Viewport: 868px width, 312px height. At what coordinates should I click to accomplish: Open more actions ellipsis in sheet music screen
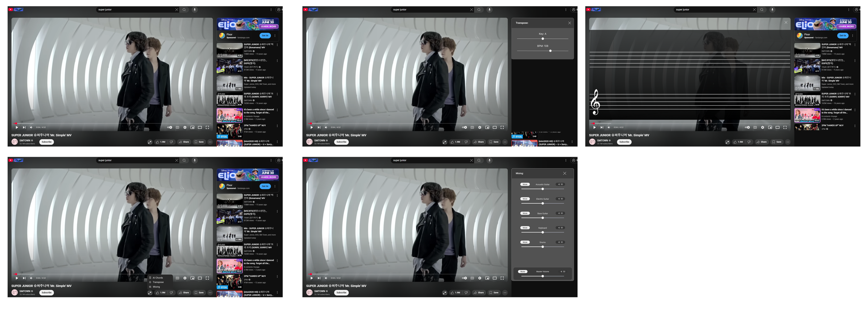click(788, 142)
